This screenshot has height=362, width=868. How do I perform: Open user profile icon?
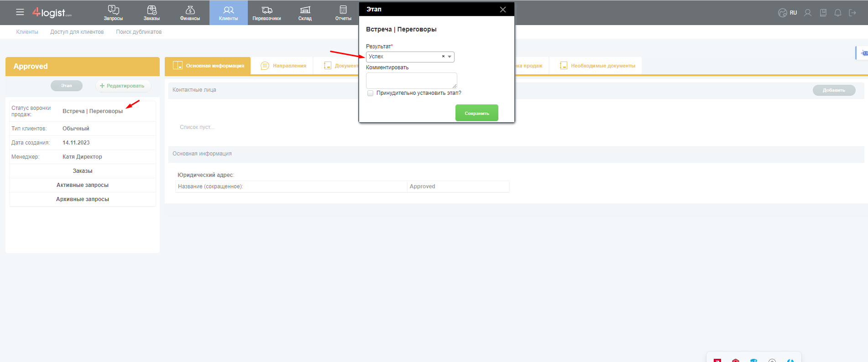(808, 13)
